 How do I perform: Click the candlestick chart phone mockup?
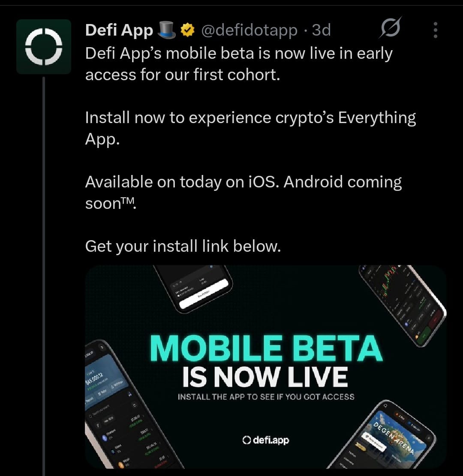tap(402, 304)
